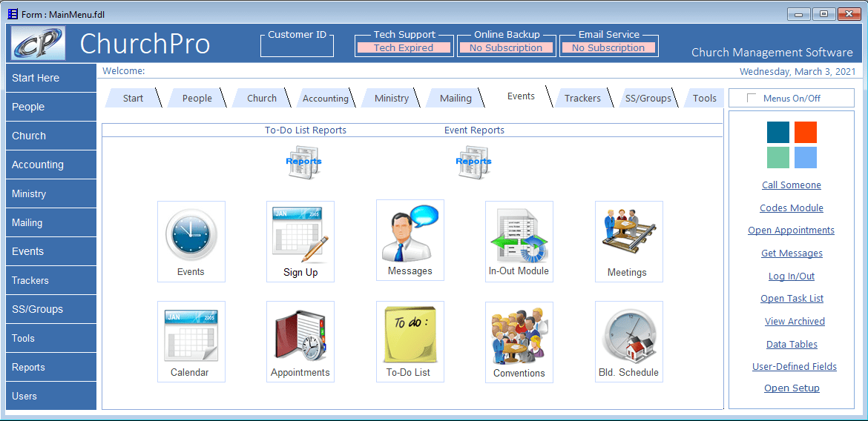Screen dimensions: 868x421
Task: Open Church from the sidebar
Action: [x=51, y=136]
